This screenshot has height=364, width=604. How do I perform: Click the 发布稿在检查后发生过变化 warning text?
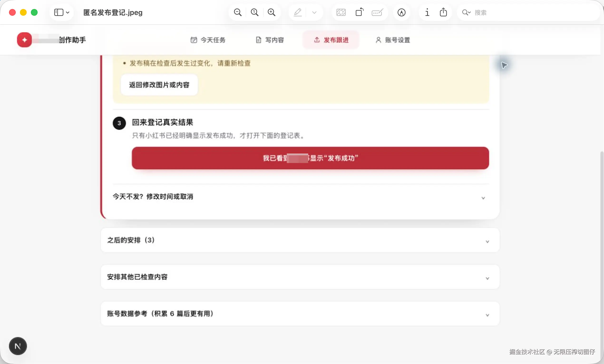coord(190,63)
